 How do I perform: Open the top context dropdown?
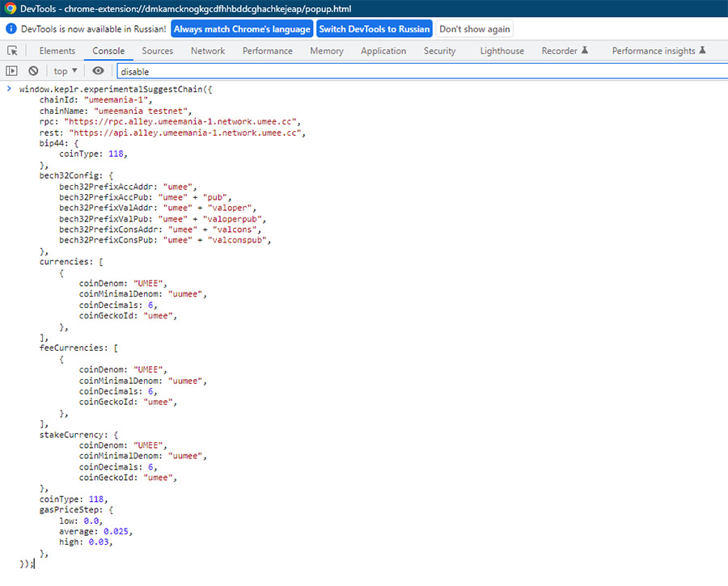point(65,71)
